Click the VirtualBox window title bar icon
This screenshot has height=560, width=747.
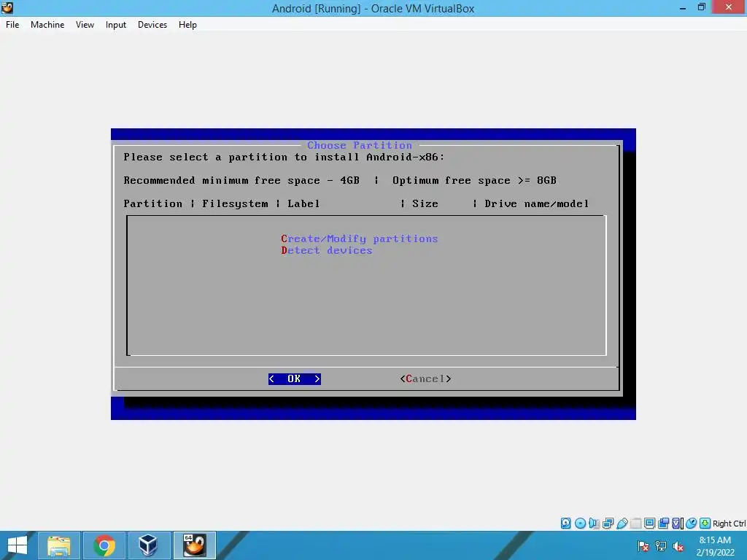coord(7,7)
